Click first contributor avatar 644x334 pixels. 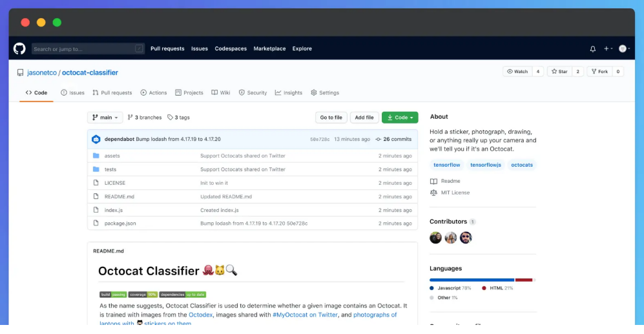[435, 238]
